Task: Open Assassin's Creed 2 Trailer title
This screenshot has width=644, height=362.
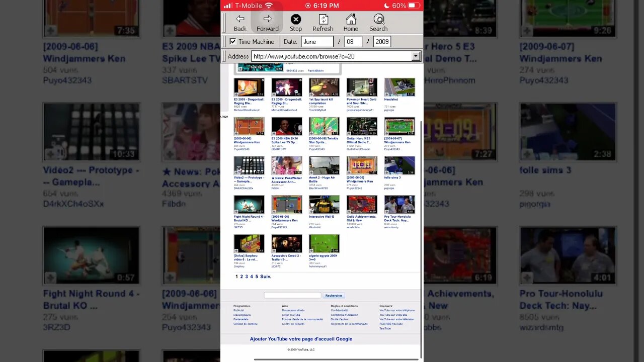Action: [286, 258]
